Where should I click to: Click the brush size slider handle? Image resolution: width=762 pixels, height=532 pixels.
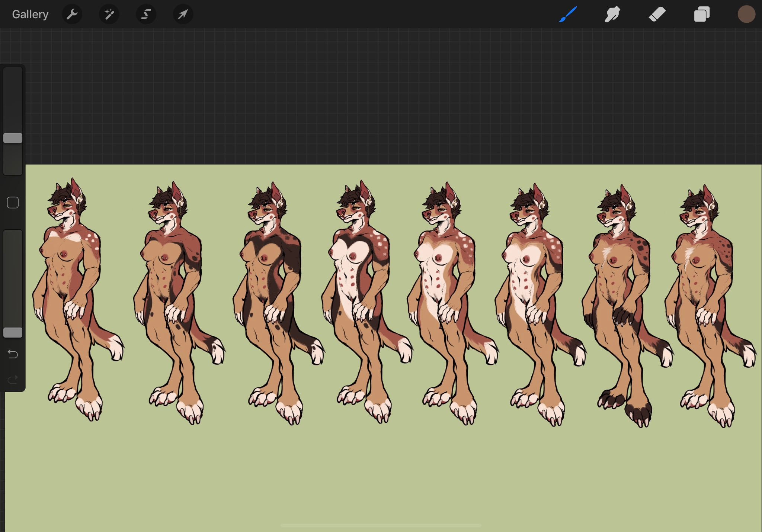[x=13, y=138]
